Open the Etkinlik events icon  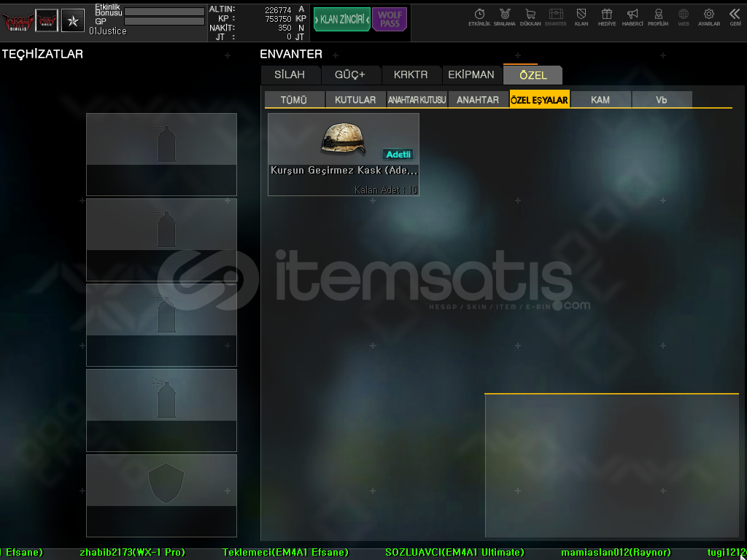point(479,17)
